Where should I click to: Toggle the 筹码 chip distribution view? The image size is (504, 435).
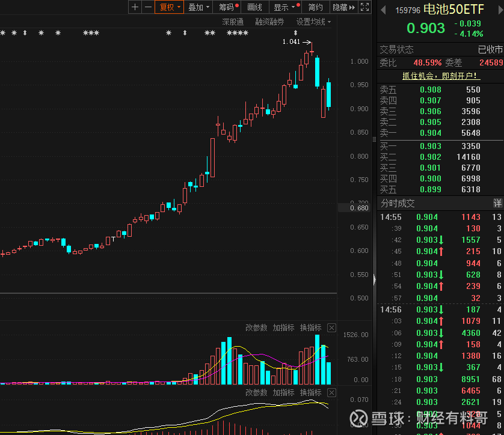[227, 7]
